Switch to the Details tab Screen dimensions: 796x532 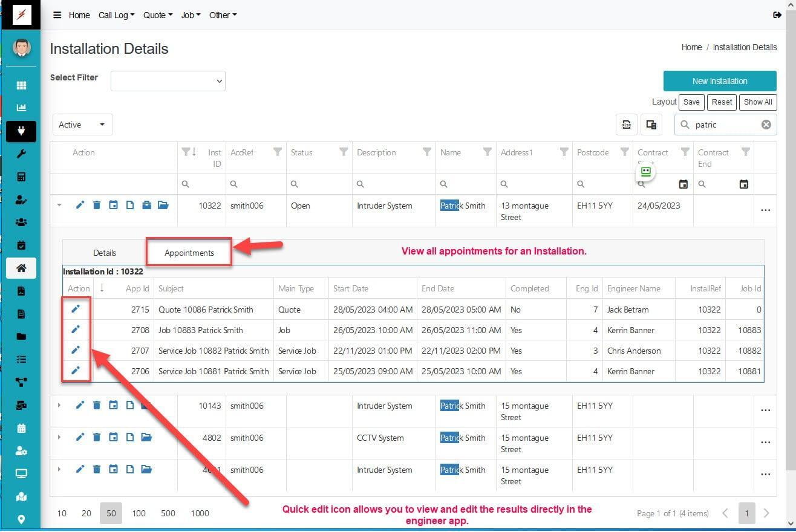click(x=105, y=253)
